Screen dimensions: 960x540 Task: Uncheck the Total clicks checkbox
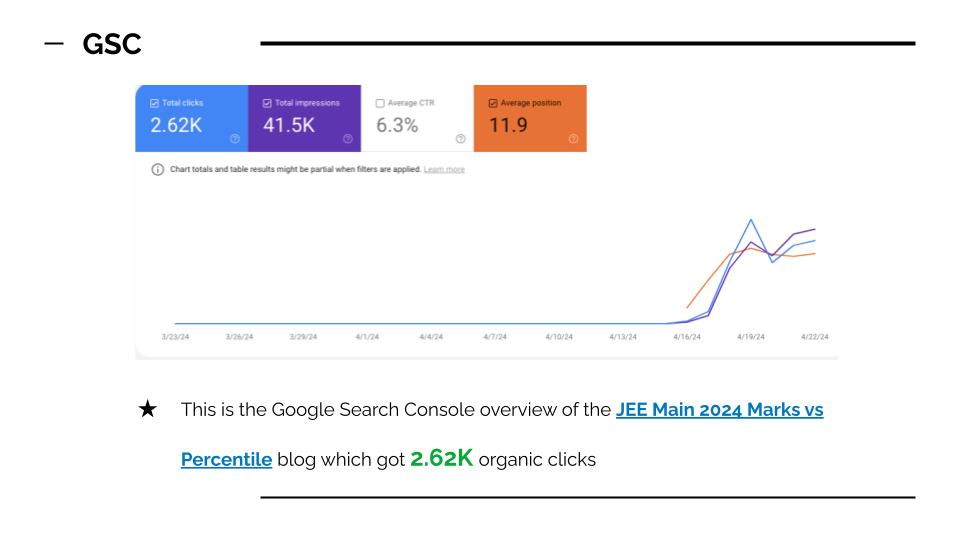click(x=155, y=103)
